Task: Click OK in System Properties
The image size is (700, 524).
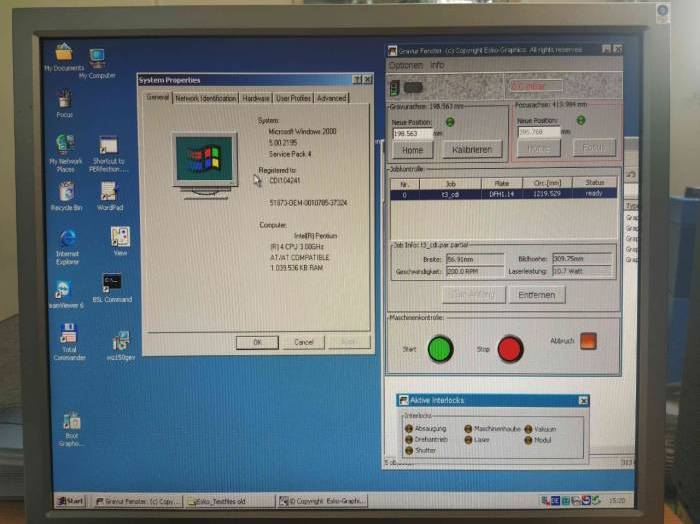Action: click(257, 342)
